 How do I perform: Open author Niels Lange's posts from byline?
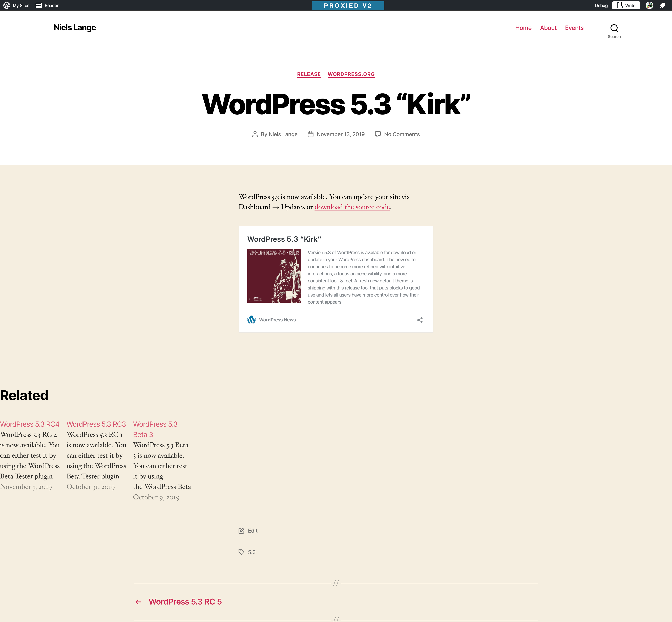(283, 134)
